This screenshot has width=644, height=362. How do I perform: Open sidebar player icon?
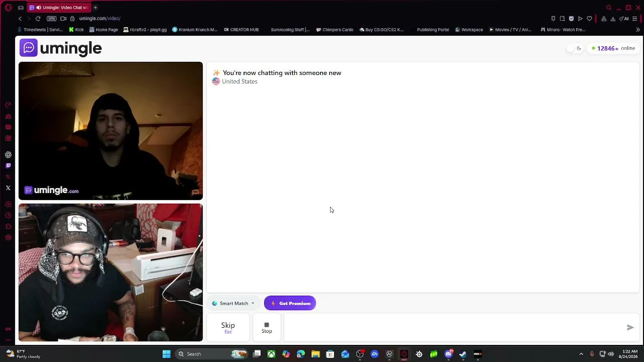click(8, 204)
